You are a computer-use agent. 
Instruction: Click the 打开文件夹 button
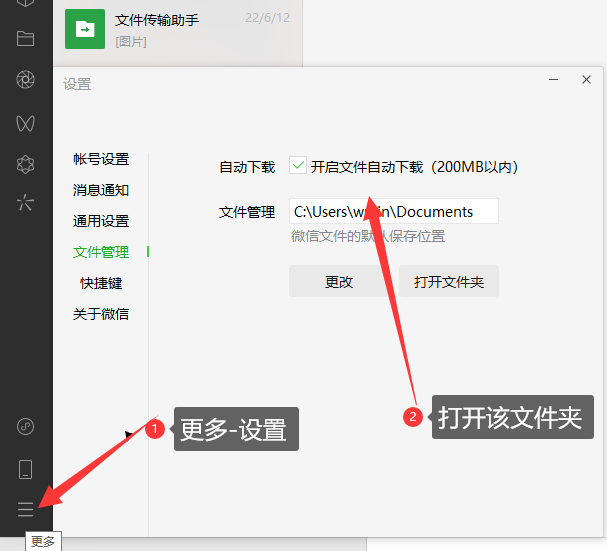[x=449, y=282]
